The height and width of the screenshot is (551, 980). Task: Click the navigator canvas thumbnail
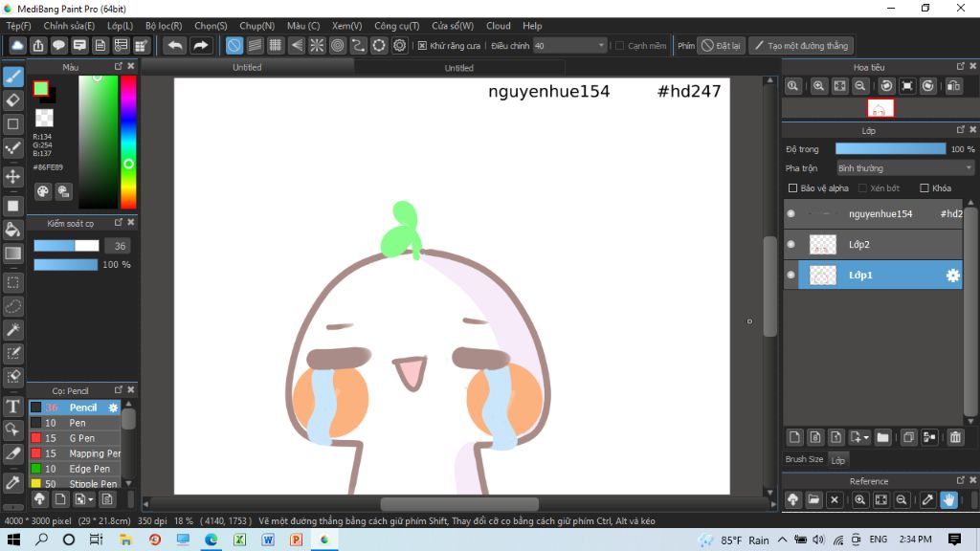coord(880,108)
